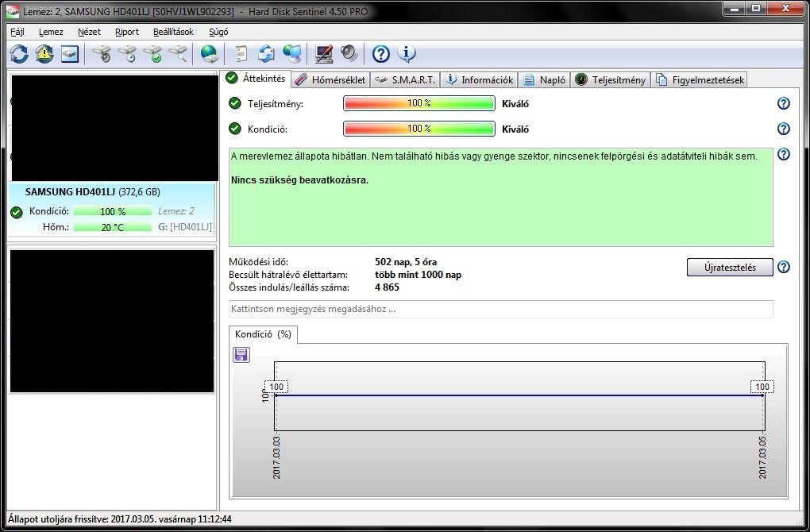Viewport: 810px width, 532px height.
Task: Click the info bubble about toolbar icon
Action: click(407, 54)
